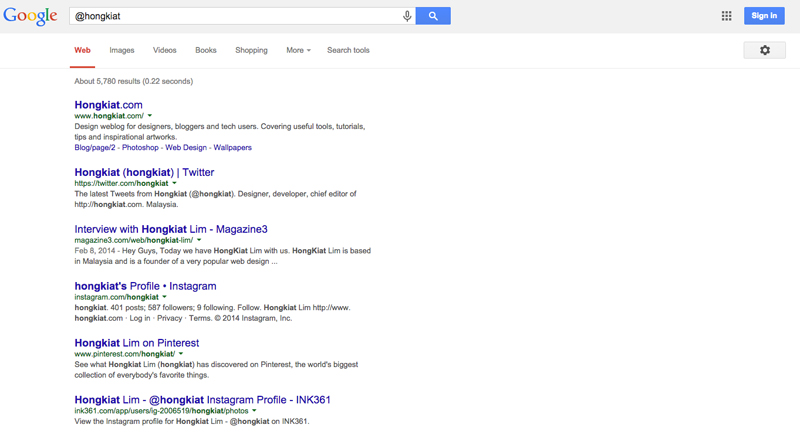800x438 pixels.
Task: Click the blue magnifier search button
Action: tap(433, 16)
